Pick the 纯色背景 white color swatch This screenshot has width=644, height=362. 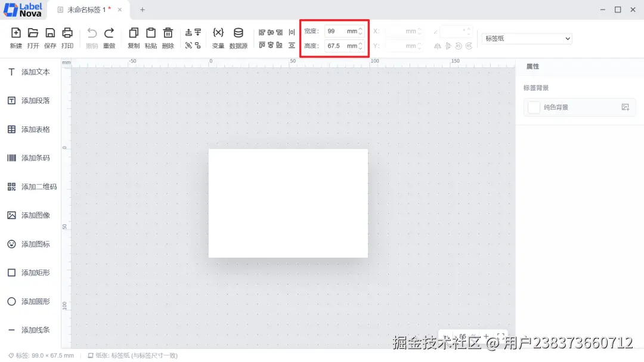pos(534,107)
